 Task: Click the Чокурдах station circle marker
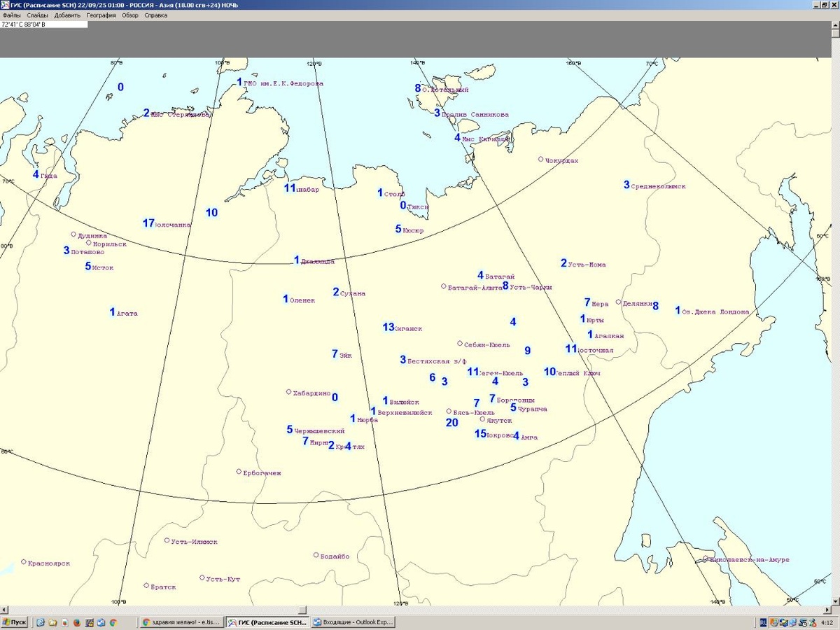pos(540,159)
